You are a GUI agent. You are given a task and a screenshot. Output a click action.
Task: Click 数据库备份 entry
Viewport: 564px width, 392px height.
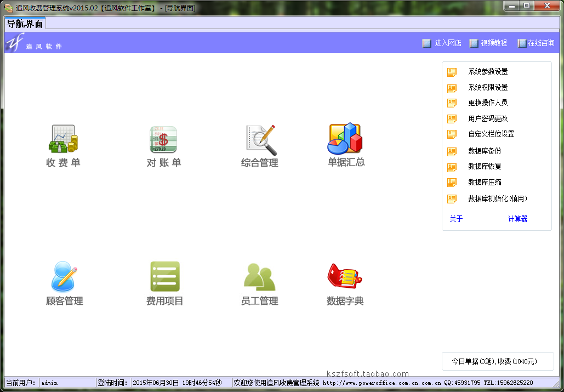[x=485, y=151]
